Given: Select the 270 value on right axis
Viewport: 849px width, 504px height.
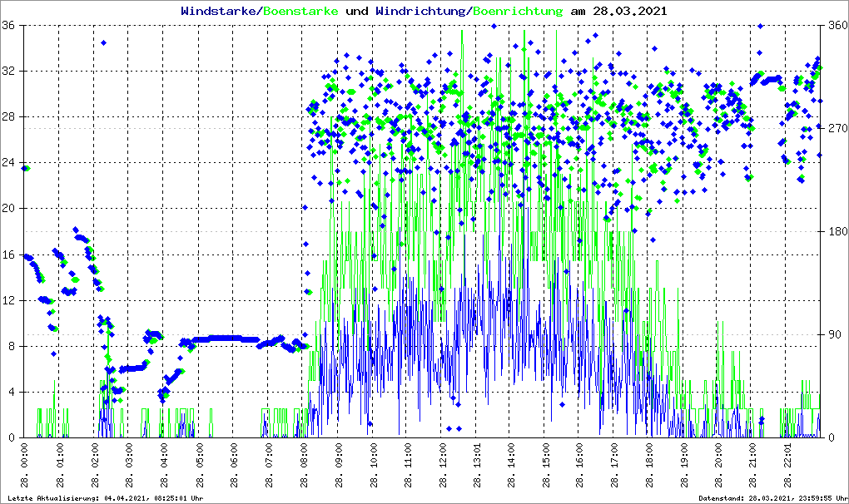Looking at the screenshot, I should pos(835,129).
